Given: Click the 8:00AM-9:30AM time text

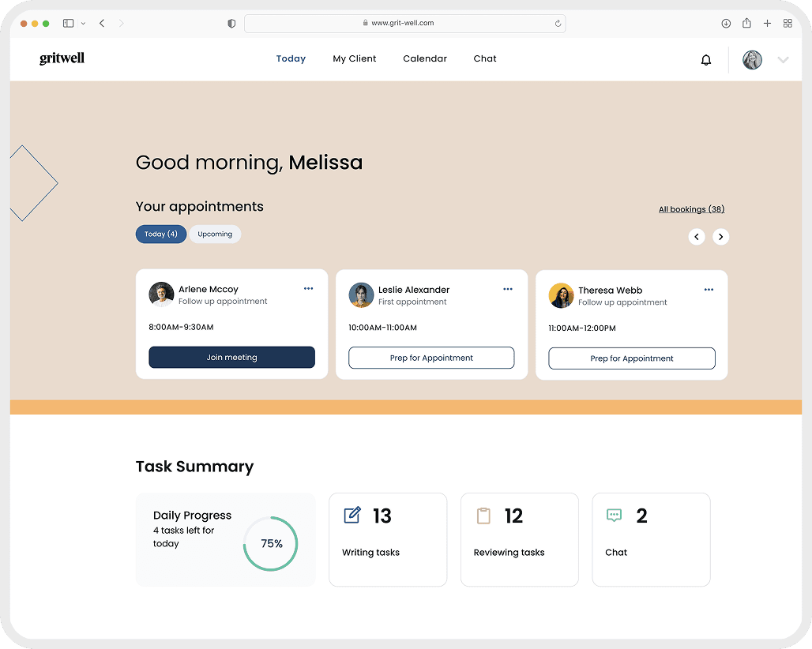Looking at the screenshot, I should click(x=181, y=327).
